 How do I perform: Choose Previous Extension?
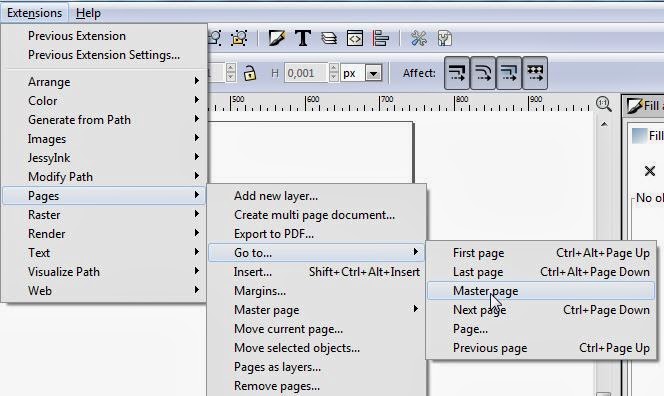[104, 36]
